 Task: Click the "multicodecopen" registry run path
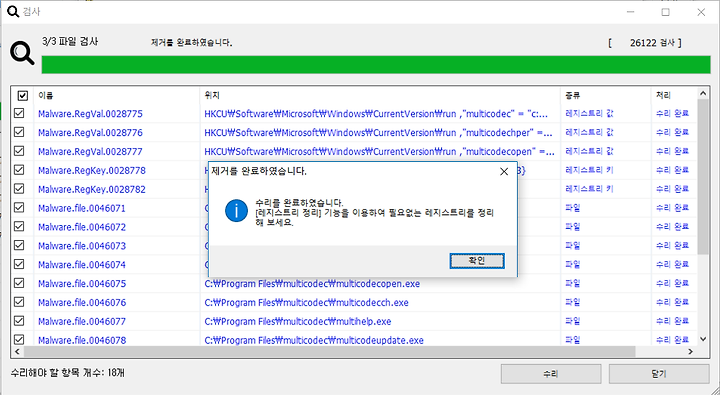click(x=379, y=152)
